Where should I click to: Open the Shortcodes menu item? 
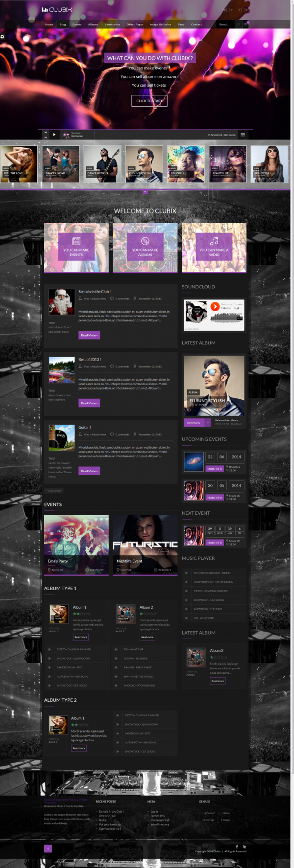coord(112,24)
